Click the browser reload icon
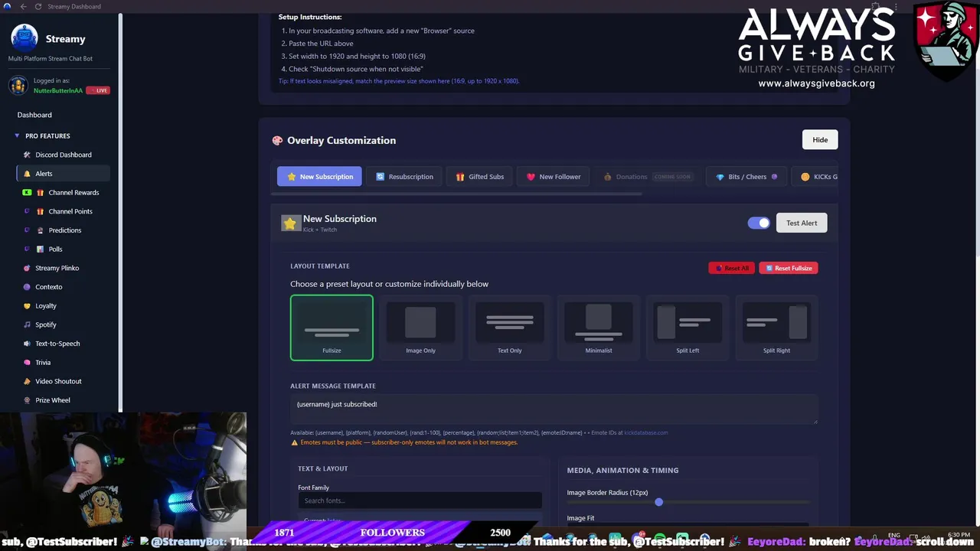 click(38, 7)
